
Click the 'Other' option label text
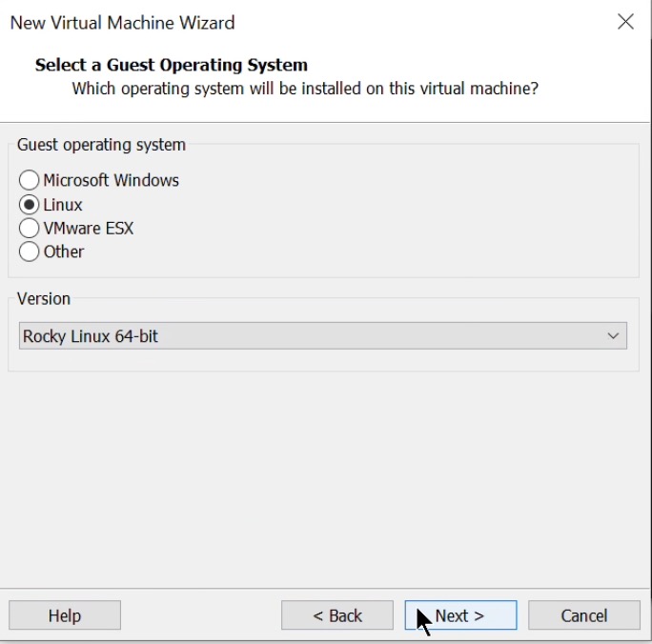click(64, 252)
